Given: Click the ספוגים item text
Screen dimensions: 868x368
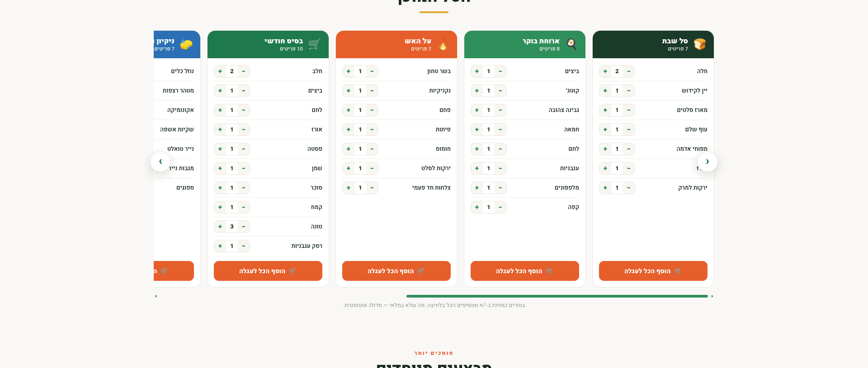Looking at the screenshot, I should [185, 188].
